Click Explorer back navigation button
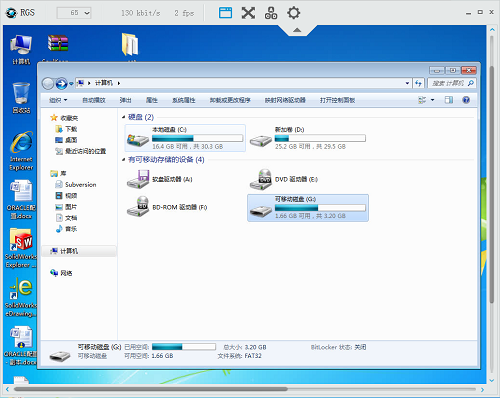This screenshot has height=398, width=500. tap(48, 83)
